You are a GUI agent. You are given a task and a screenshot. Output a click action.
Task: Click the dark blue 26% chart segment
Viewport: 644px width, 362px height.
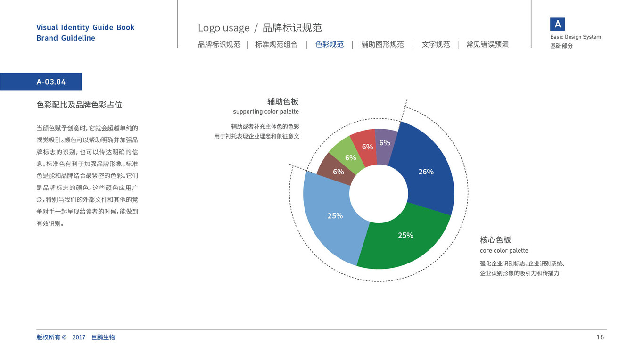coord(426,172)
